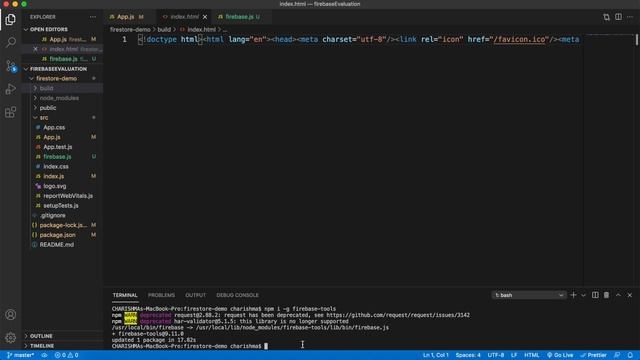Change language mode via HTML indicator

click(531, 355)
